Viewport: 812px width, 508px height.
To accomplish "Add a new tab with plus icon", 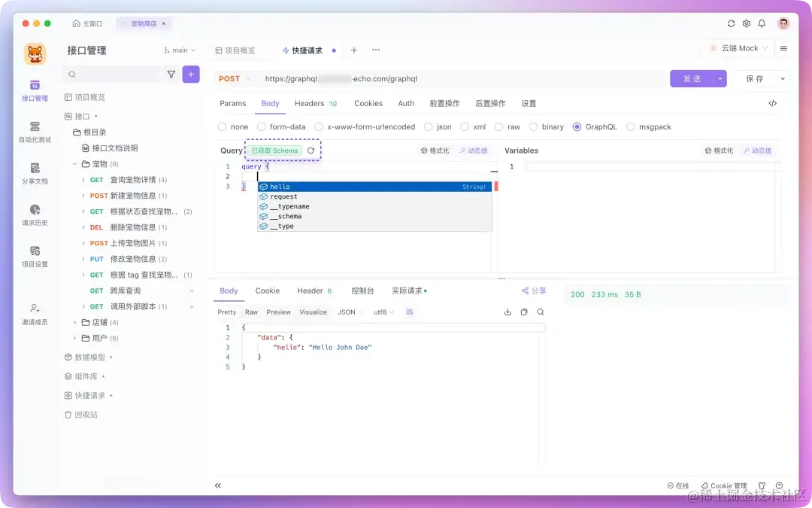I will tap(354, 50).
